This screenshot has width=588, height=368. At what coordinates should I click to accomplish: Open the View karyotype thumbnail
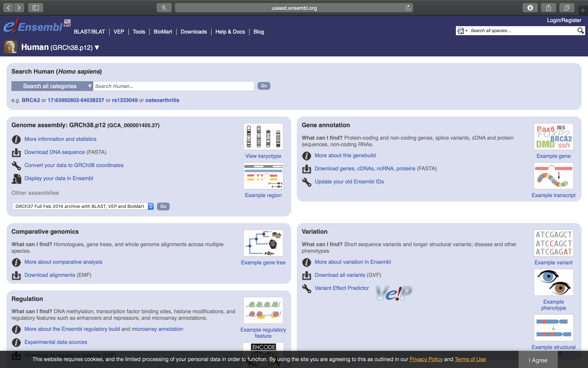pos(263,136)
